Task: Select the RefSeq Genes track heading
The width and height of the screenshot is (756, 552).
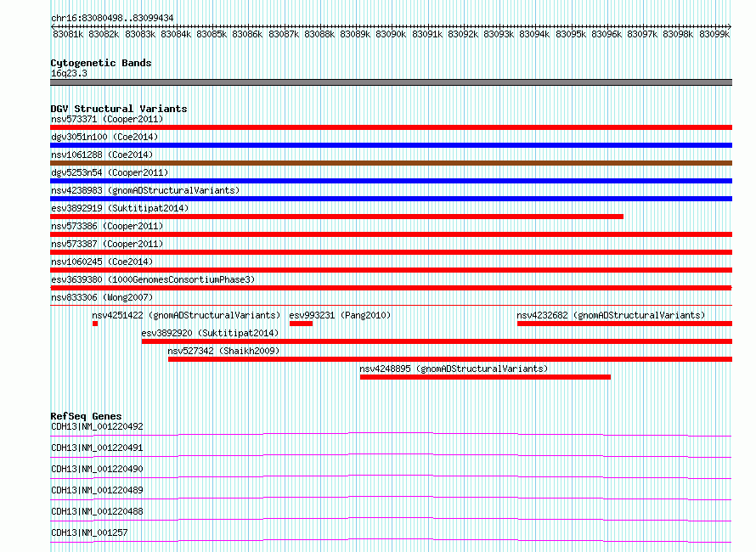Action: click(86, 416)
